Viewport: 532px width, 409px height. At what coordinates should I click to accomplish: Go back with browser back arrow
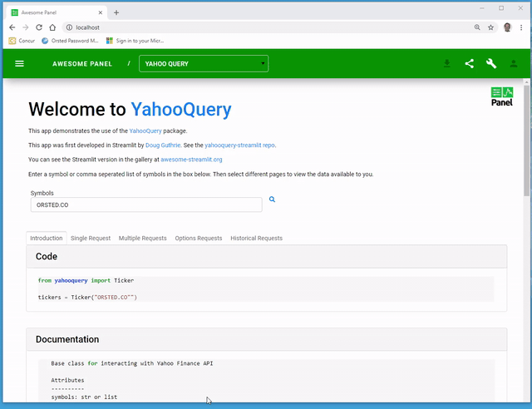coord(12,27)
